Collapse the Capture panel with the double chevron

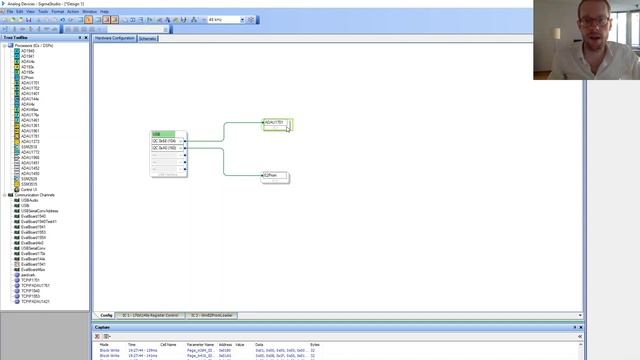(580, 336)
